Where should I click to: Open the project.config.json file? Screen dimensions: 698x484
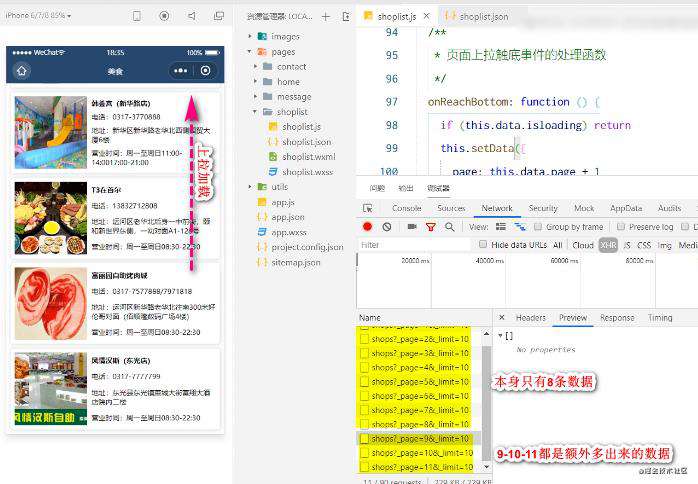(x=307, y=247)
